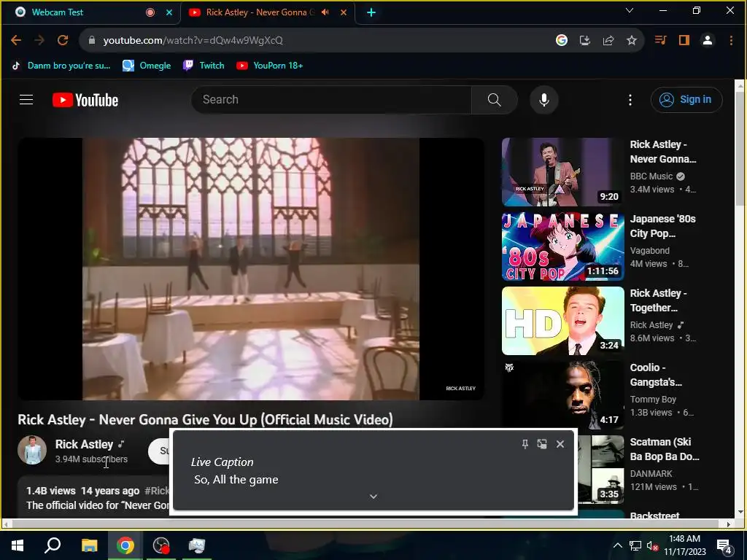This screenshot has height=560, width=747.
Task: Open the notification center icon
Action: click(x=724, y=545)
